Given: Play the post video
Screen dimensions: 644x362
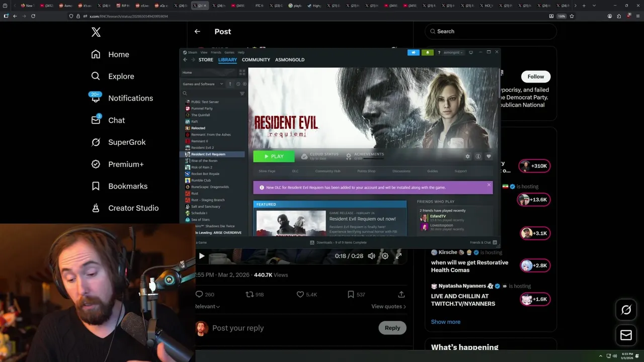Looking at the screenshot, I should pyautogui.click(x=201, y=256).
